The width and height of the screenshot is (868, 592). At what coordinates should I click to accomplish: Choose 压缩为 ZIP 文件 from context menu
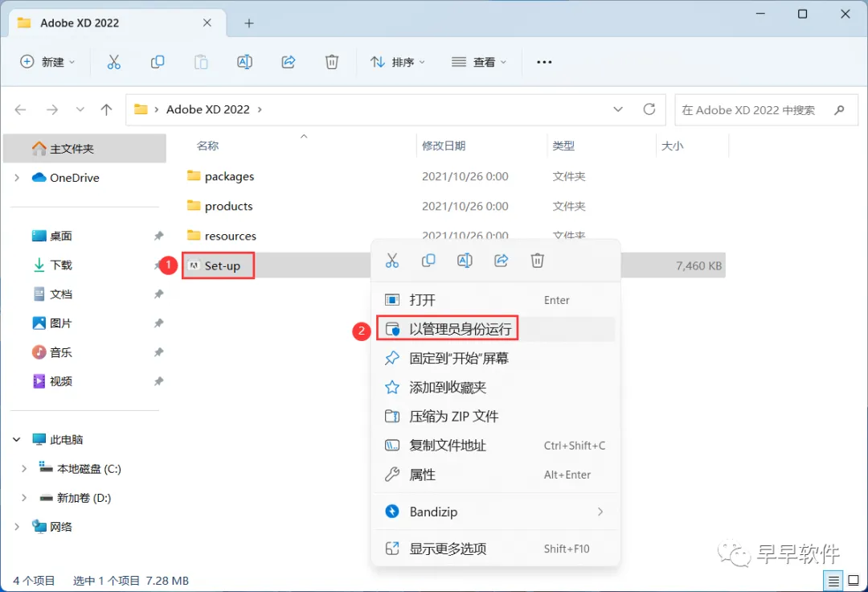[x=495, y=417]
